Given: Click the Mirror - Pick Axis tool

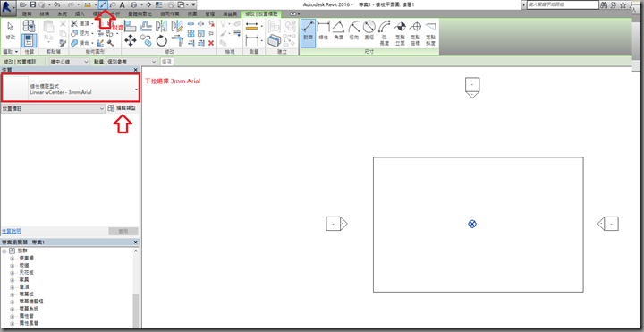Looking at the screenshot, I should [161, 26].
